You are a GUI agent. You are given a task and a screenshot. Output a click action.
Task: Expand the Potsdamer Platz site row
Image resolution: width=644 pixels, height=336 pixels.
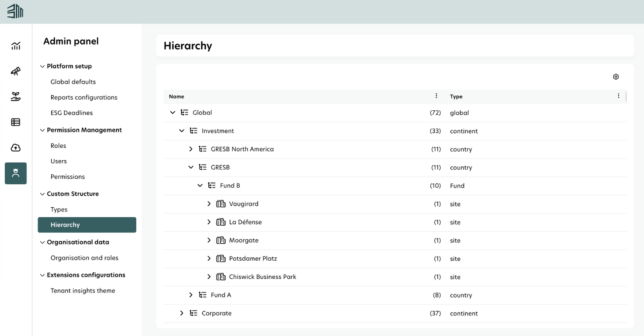(209, 259)
